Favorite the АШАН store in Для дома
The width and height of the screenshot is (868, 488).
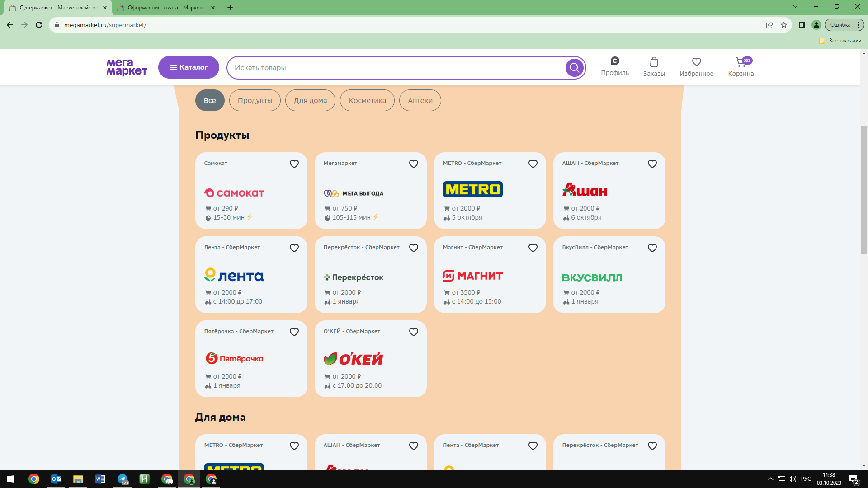click(x=414, y=446)
